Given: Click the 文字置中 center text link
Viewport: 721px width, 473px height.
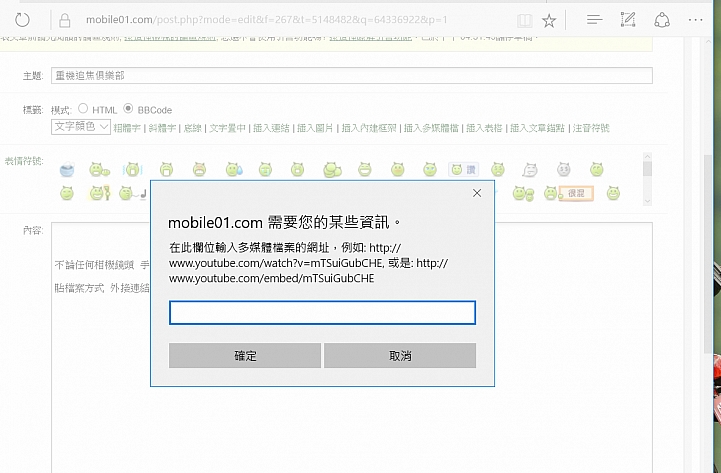Looking at the screenshot, I should click(227, 128).
